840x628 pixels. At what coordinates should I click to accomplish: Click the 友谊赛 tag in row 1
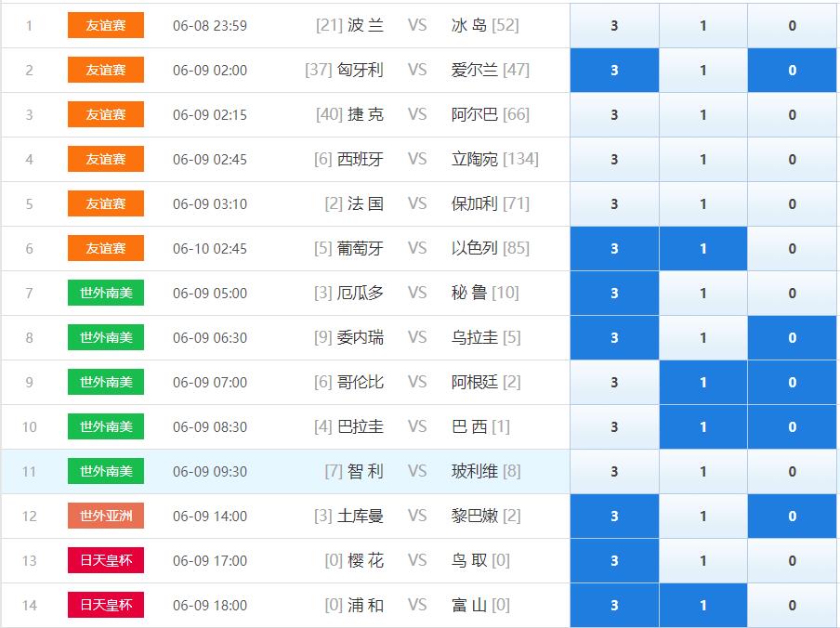(106, 26)
